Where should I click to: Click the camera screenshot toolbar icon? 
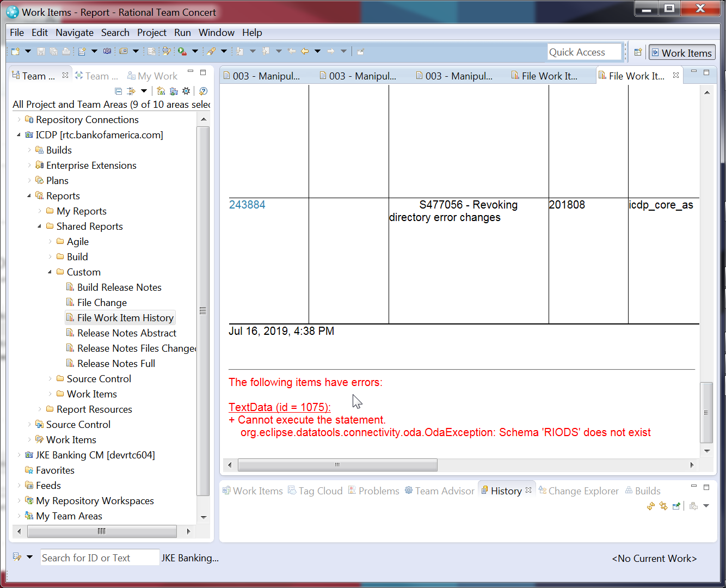[x=107, y=51]
